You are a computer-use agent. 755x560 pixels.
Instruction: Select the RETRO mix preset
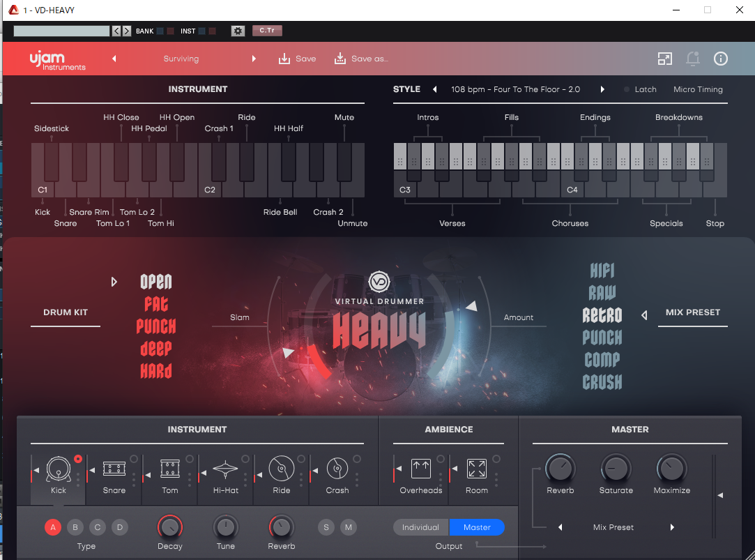[602, 315]
